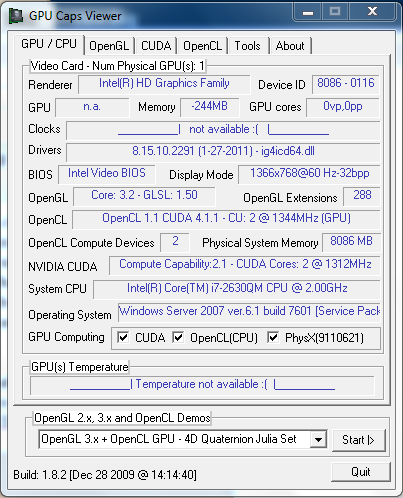Open the Tools tab
Image resolution: width=403 pixels, height=498 pixels.
(x=248, y=46)
